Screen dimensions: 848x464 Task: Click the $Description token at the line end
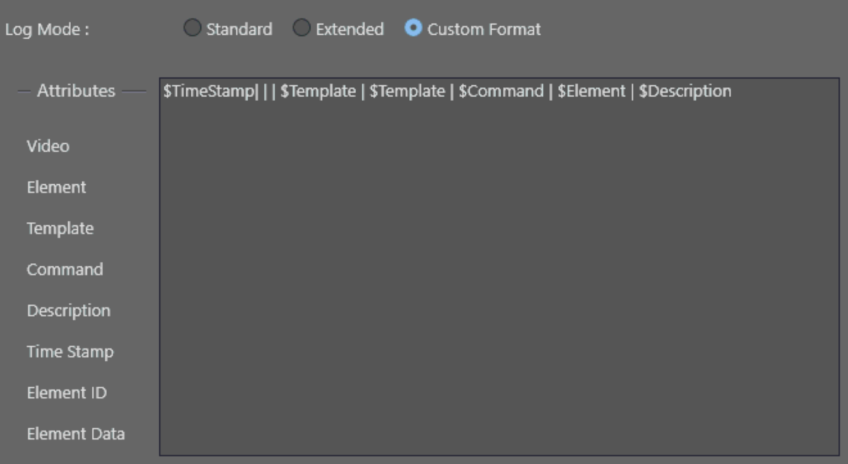click(685, 91)
